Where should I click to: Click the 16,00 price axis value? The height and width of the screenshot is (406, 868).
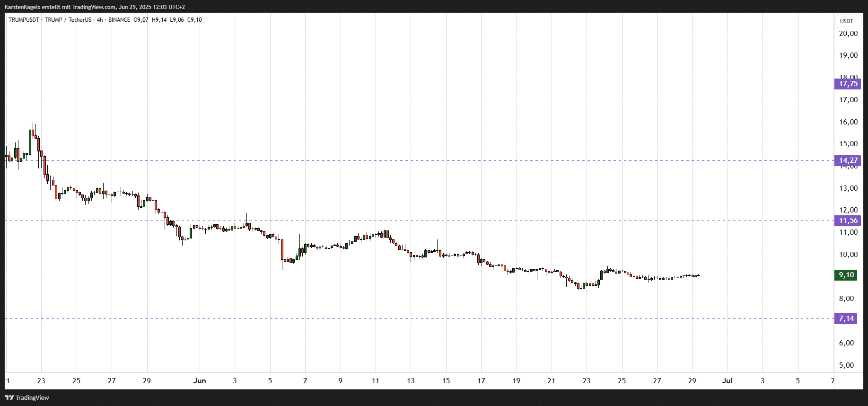click(848, 122)
